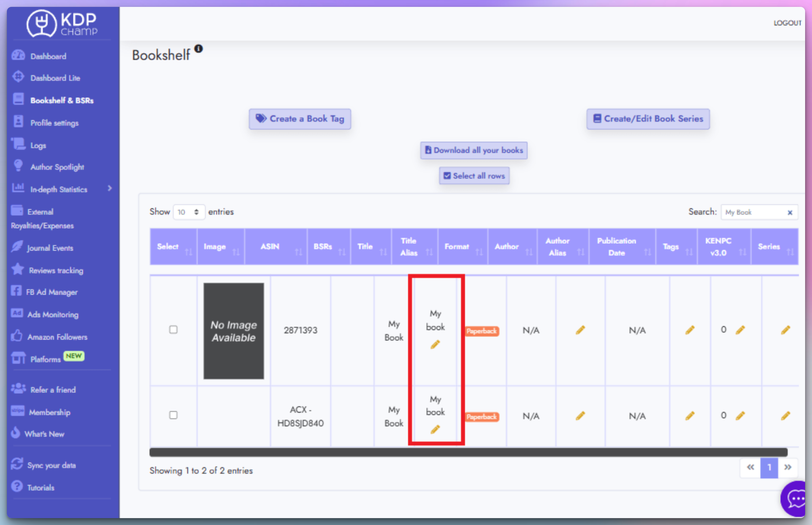Viewport: 812px width, 525px height.
Task: Click Paperback badge for ACX - HD8SJD840
Action: pyautogui.click(x=481, y=417)
